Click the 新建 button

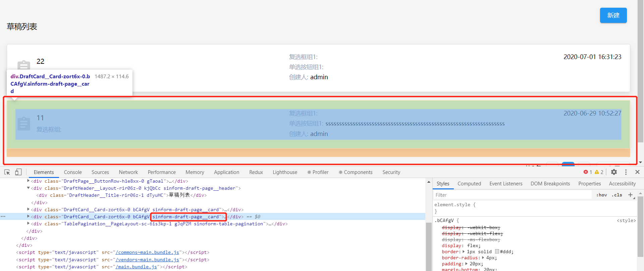click(613, 15)
